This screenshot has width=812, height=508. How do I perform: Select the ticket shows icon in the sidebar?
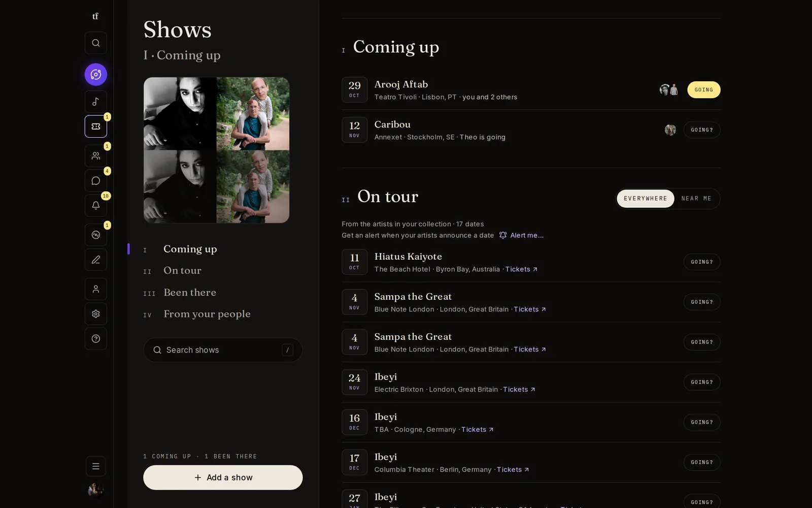(x=95, y=126)
